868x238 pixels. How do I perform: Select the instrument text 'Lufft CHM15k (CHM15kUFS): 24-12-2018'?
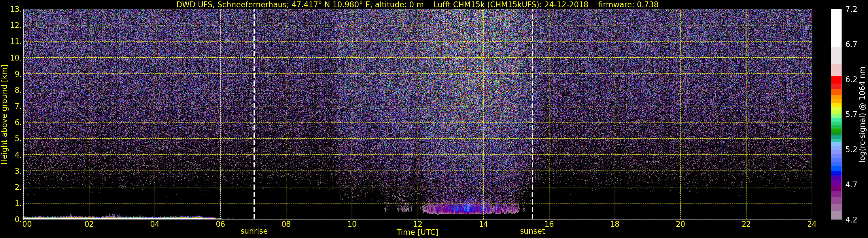pyautogui.click(x=511, y=4)
